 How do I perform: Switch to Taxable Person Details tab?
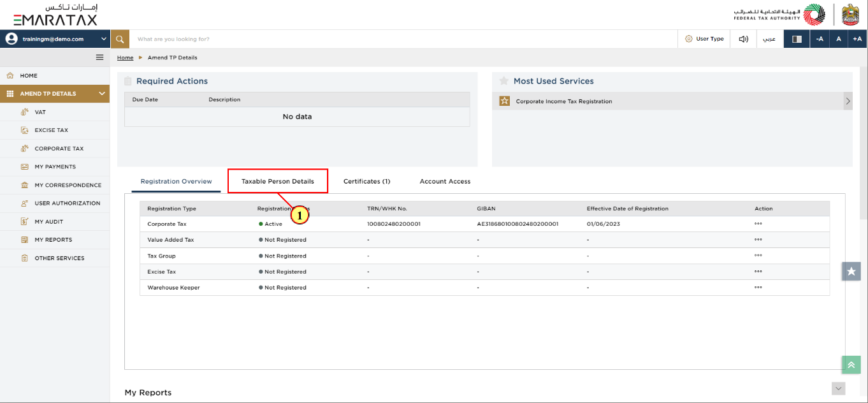[278, 182]
